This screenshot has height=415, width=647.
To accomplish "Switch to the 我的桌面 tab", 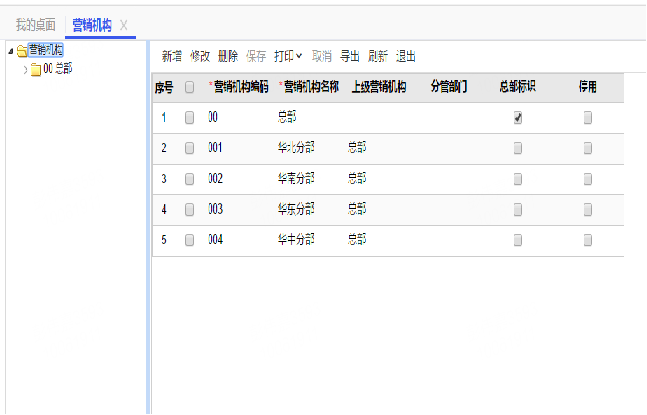I will click(x=36, y=24).
